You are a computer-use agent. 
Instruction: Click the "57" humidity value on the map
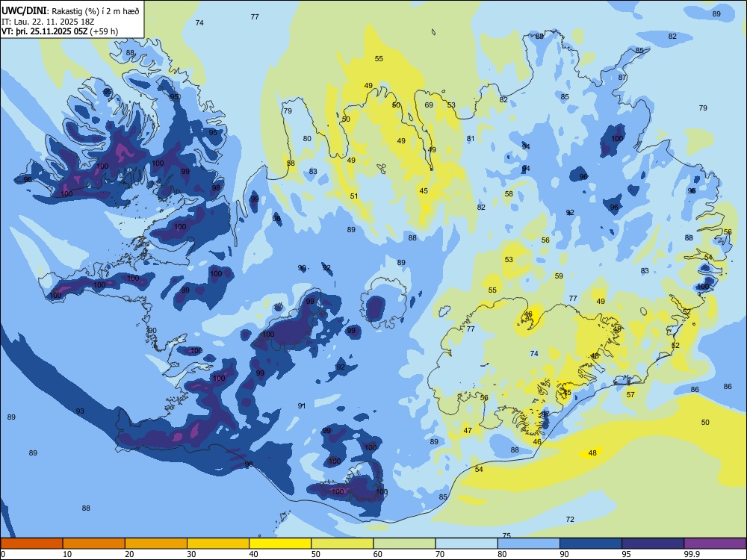pyautogui.click(x=630, y=394)
